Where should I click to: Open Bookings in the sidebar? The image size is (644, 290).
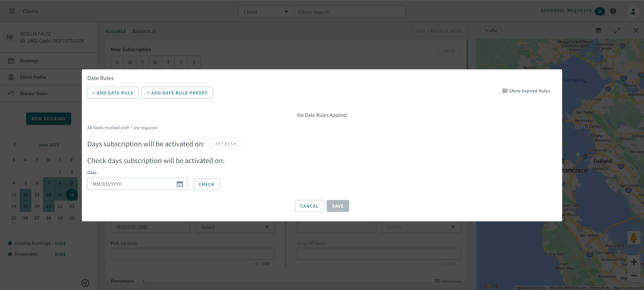click(30, 61)
